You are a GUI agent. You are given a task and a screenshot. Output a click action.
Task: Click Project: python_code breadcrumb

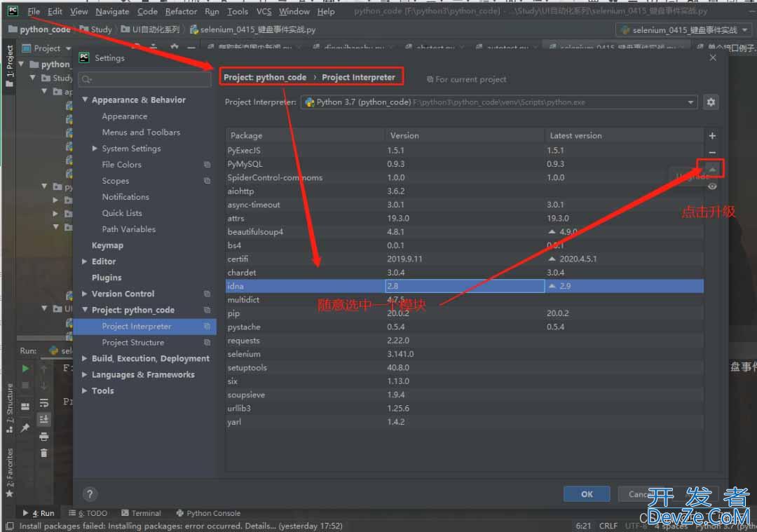(265, 77)
